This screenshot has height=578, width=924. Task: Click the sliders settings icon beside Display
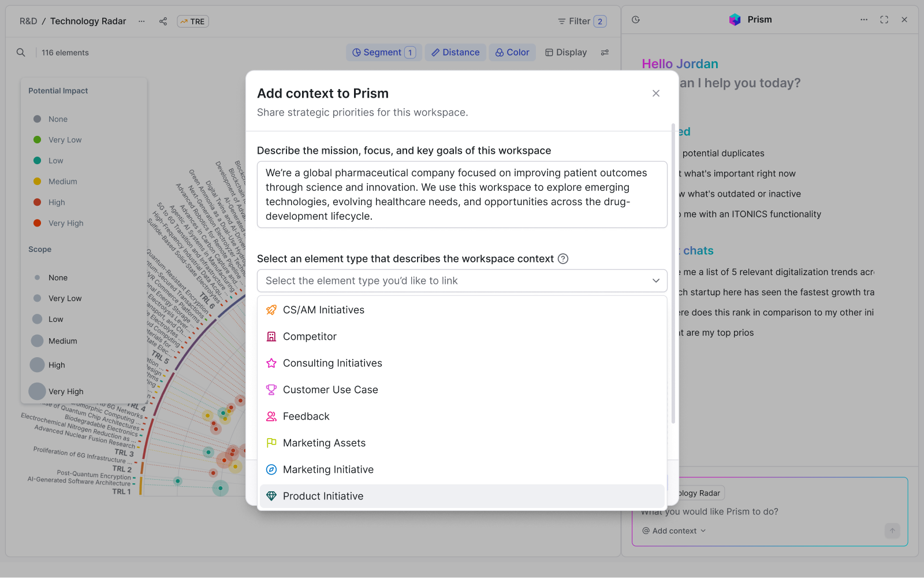click(605, 53)
